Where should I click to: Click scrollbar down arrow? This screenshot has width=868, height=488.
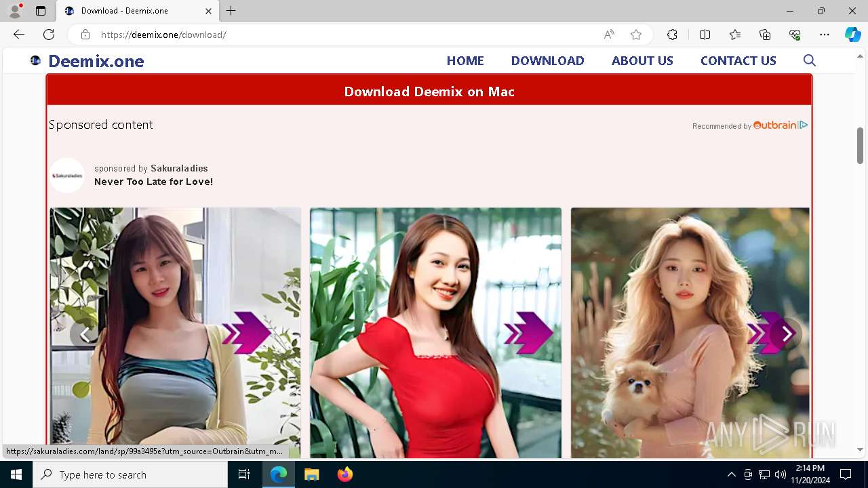click(x=860, y=450)
